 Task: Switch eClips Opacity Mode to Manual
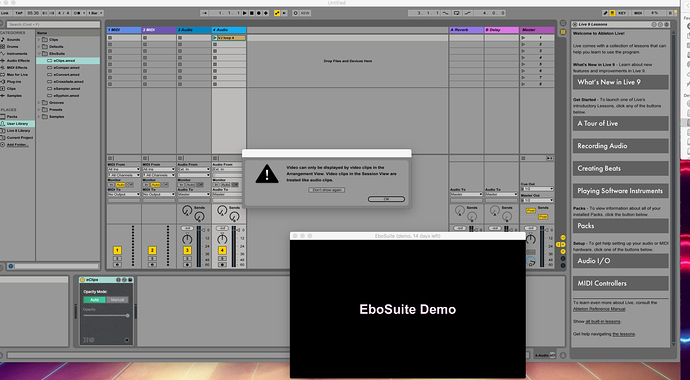pos(117,300)
